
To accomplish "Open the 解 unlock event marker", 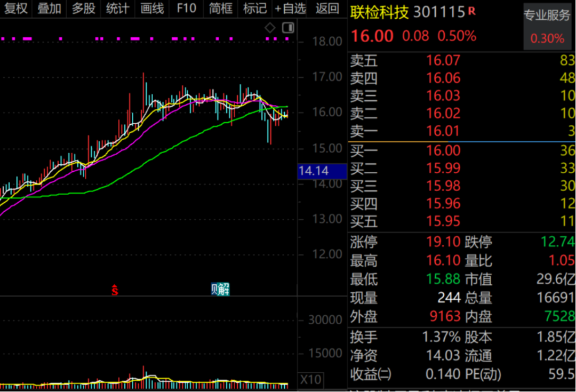I will (220, 289).
